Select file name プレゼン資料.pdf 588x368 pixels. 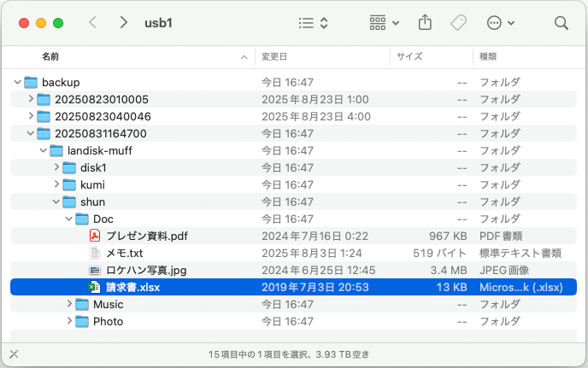tap(147, 237)
